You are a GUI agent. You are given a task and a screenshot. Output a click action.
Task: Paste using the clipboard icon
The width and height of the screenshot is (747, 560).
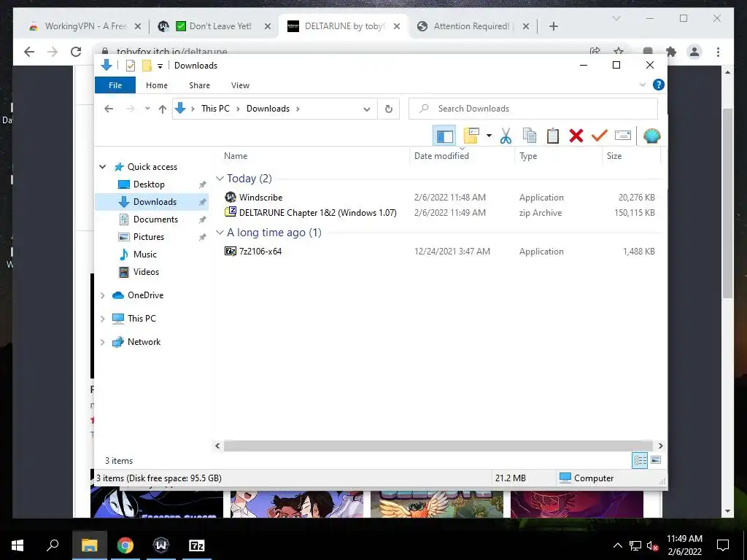553,136
